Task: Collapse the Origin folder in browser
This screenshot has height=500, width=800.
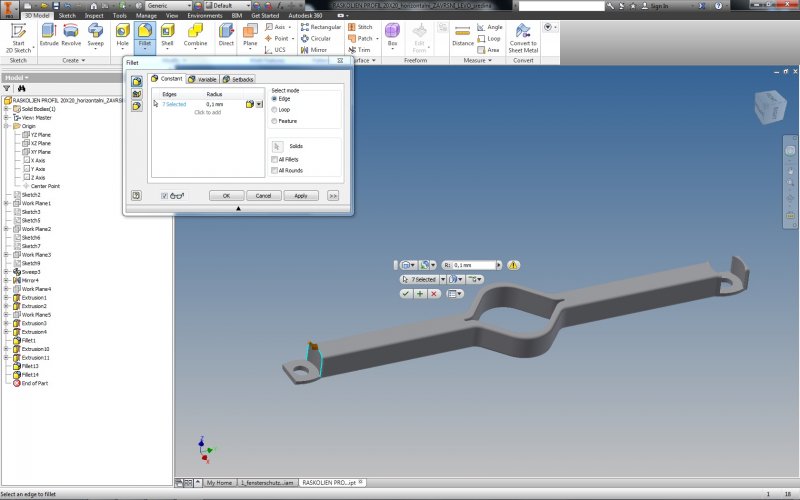Action: click(x=7, y=126)
